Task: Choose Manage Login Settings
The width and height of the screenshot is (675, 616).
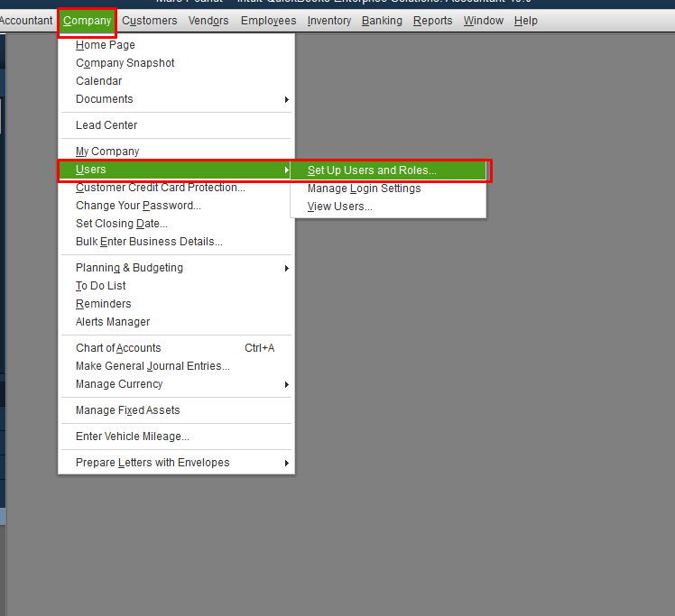Action: [x=388, y=188]
